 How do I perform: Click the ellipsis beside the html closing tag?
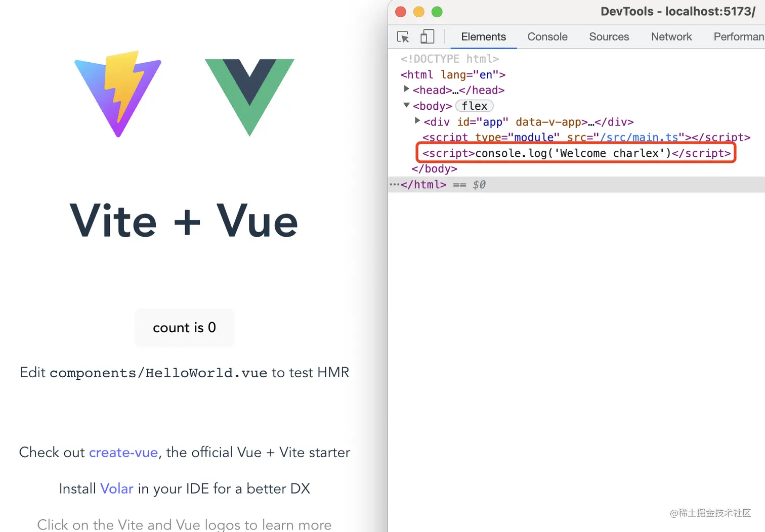(394, 185)
